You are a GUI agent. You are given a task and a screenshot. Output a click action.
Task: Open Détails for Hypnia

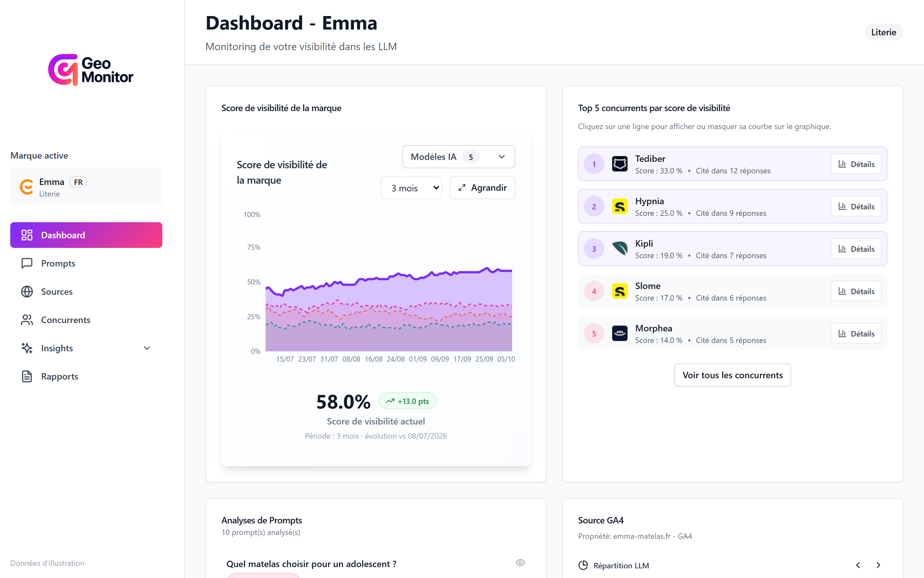coord(856,206)
